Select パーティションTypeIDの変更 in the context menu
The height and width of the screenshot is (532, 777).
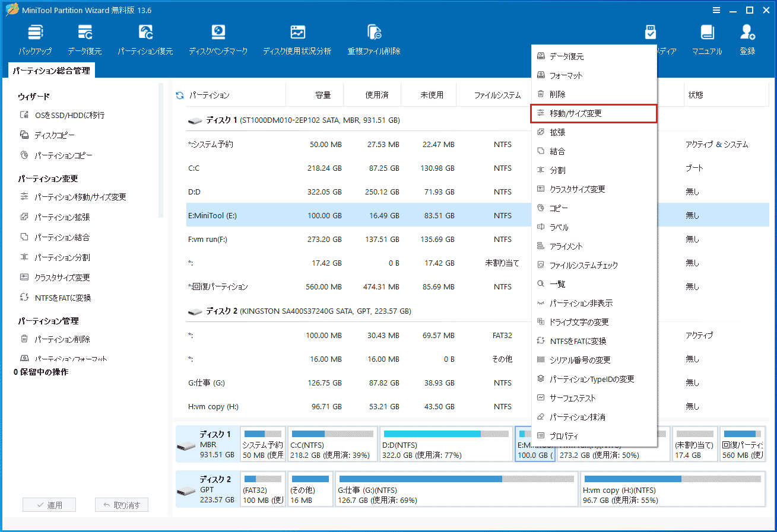click(x=594, y=379)
